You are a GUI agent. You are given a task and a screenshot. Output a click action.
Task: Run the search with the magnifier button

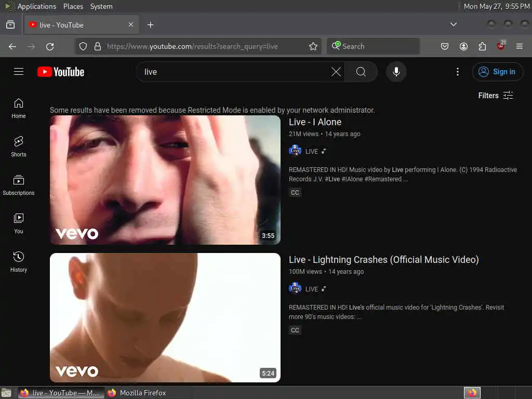coord(361,72)
